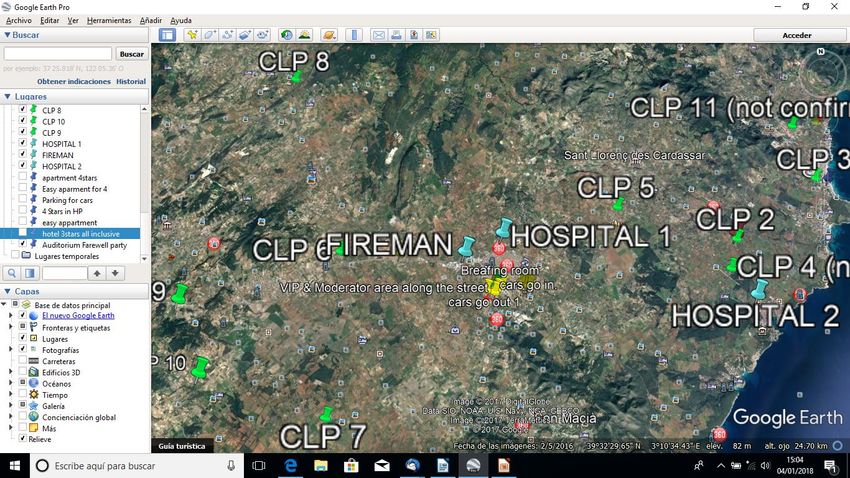
Task: Switch between Earth, Sky and planets icon
Action: click(x=329, y=35)
